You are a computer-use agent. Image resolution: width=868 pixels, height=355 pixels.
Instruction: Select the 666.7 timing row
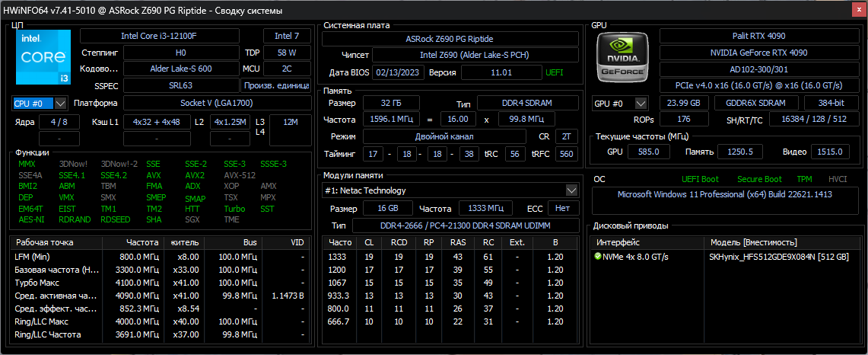click(x=450, y=321)
